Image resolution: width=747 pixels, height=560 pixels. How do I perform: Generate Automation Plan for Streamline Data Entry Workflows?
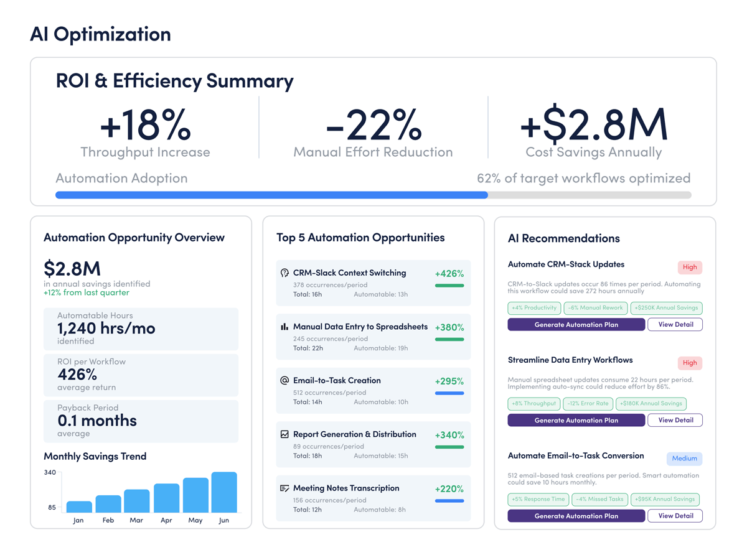pyautogui.click(x=576, y=421)
